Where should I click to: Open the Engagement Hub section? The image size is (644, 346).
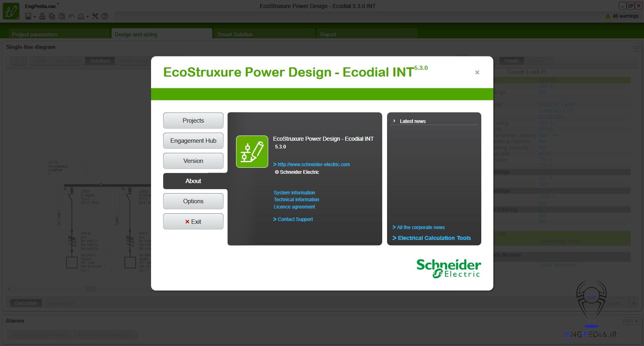tap(193, 141)
